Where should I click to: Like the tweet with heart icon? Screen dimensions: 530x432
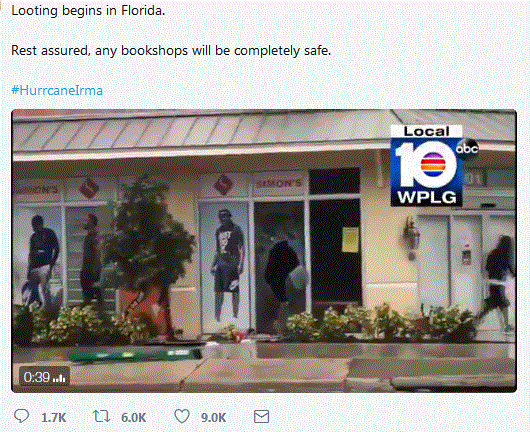(x=182, y=416)
